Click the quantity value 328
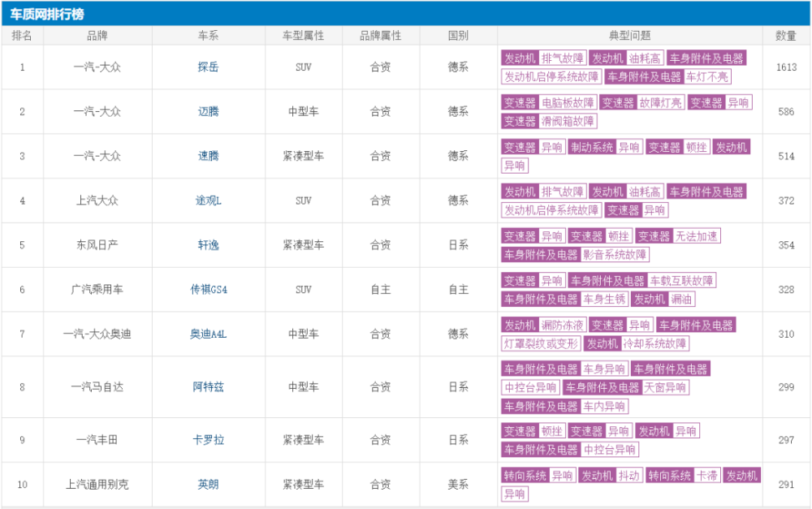The width and height of the screenshot is (812, 509). point(786,290)
